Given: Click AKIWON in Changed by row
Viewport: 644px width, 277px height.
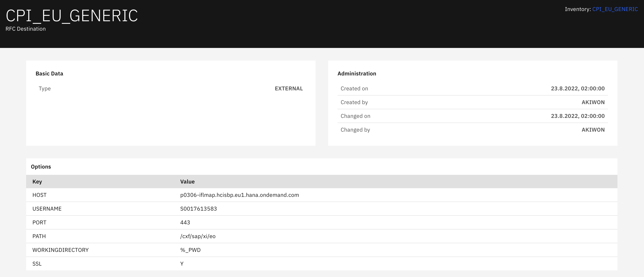Looking at the screenshot, I should coord(593,130).
